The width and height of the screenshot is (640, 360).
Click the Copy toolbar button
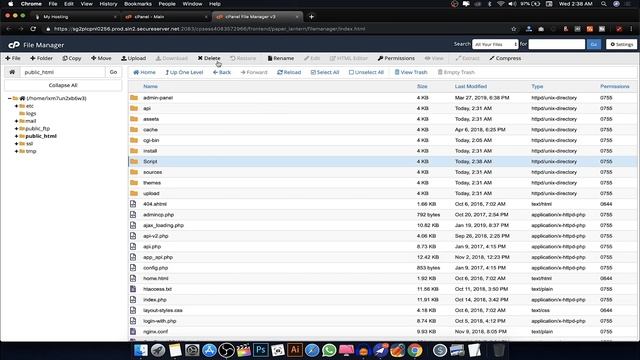72,58
